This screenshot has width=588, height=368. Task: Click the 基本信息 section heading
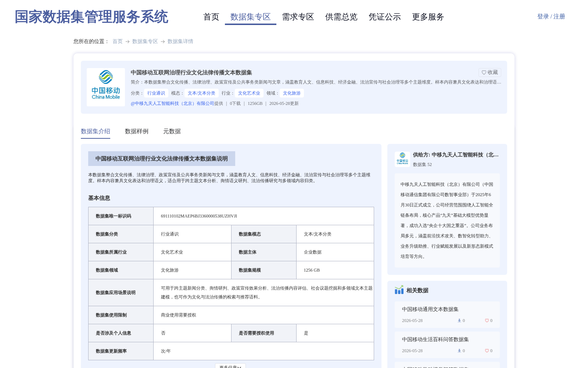pos(99,198)
